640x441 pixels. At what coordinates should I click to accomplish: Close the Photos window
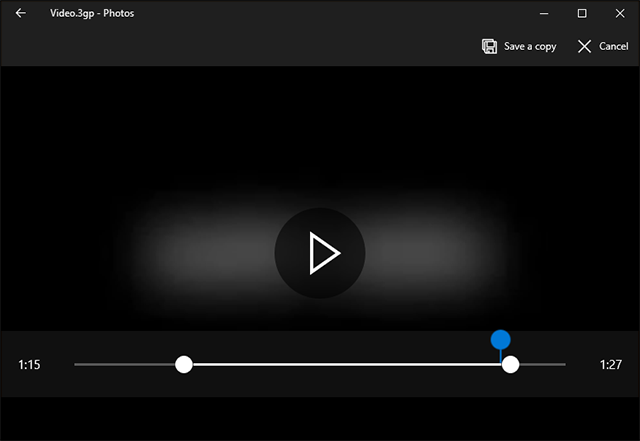(620, 13)
